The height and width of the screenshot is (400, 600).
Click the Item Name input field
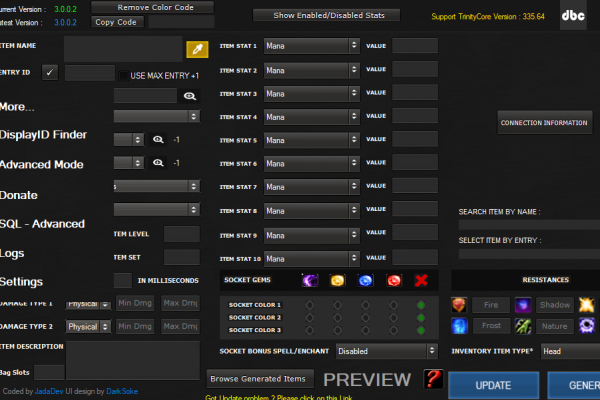(x=123, y=49)
